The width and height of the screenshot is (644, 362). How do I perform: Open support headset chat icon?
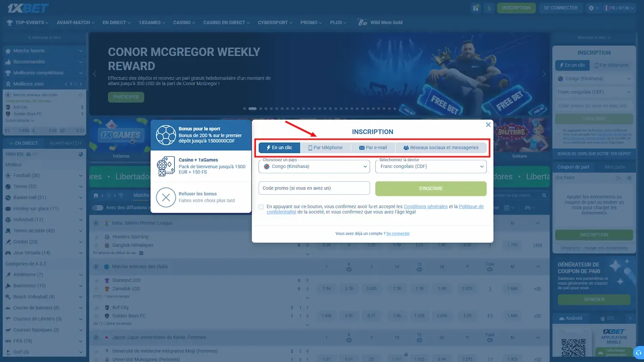point(638,353)
